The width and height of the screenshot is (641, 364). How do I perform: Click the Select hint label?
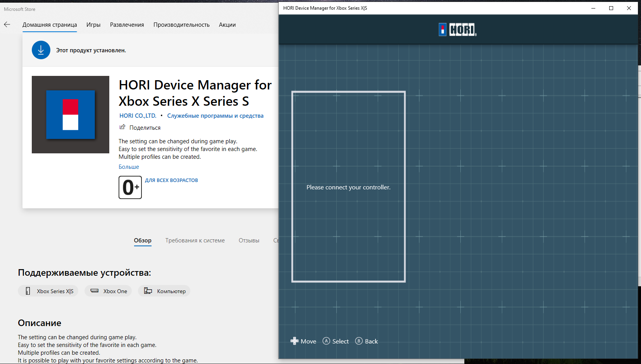tap(341, 341)
